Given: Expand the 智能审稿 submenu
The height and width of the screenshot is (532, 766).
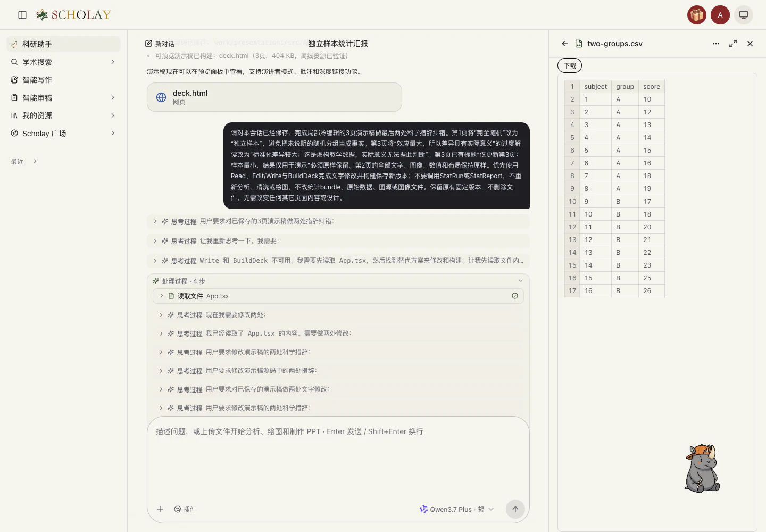Looking at the screenshot, I should pyautogui.click(x=113, y=97).
